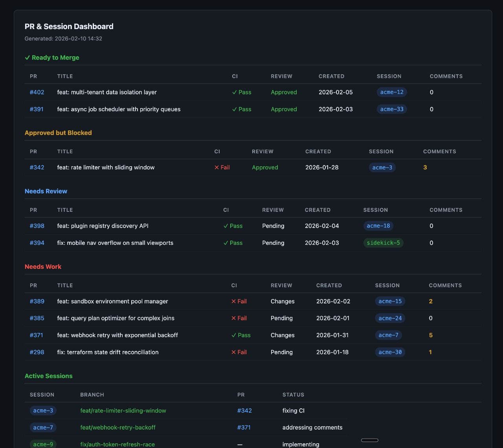Screen dimensions: 503x448
Task: Select the acme-3 badge in Approved but Blocked
Action: (382, 167)
